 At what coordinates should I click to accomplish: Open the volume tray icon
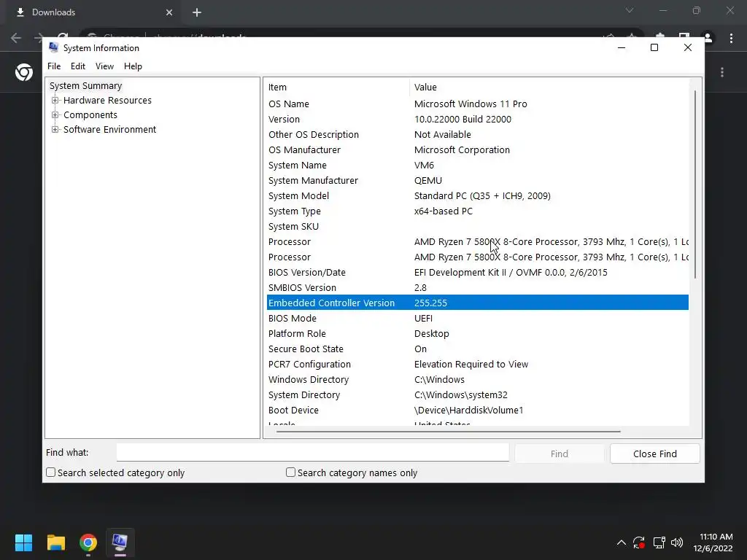(676, 542)
